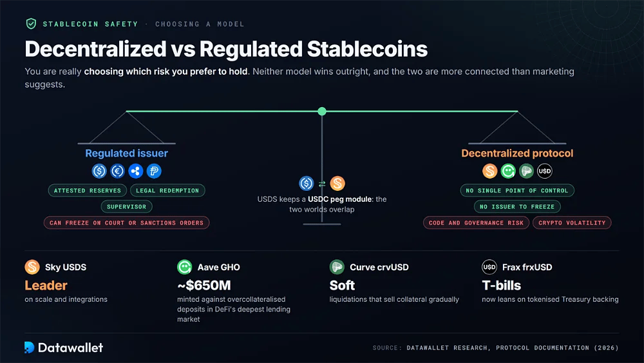Select the No Single Point of Control tag
This screenshot has width=644, height=363.
[x=517, y=190]
